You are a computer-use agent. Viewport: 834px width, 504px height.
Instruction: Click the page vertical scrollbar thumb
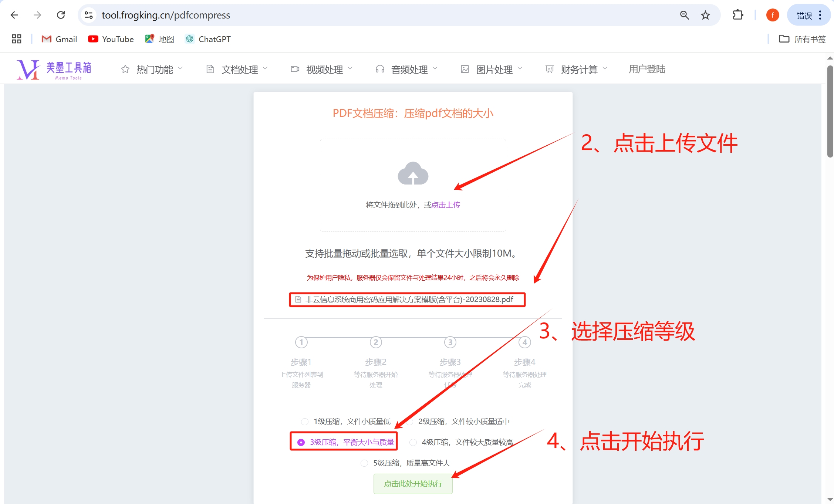830,111
